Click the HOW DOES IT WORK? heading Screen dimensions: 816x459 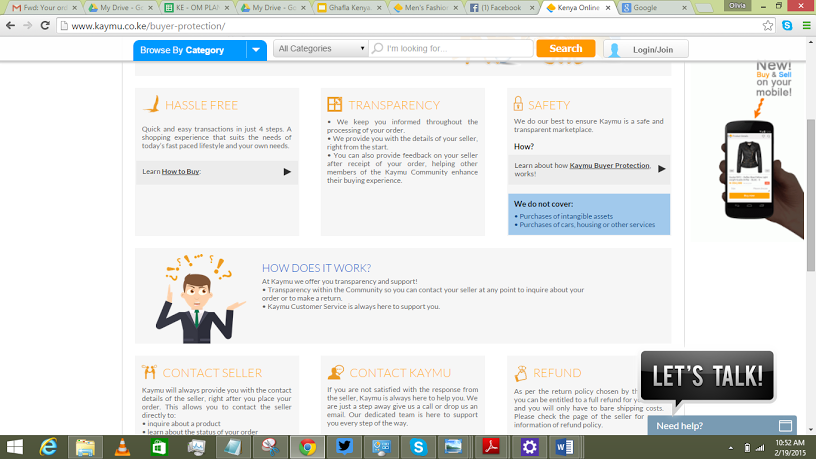pos(316,268)
